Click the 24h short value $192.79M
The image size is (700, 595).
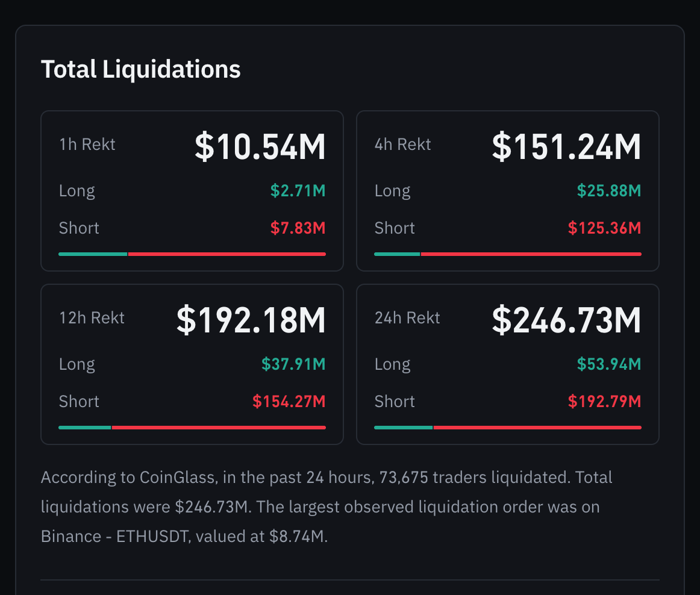tap(604, 402)
